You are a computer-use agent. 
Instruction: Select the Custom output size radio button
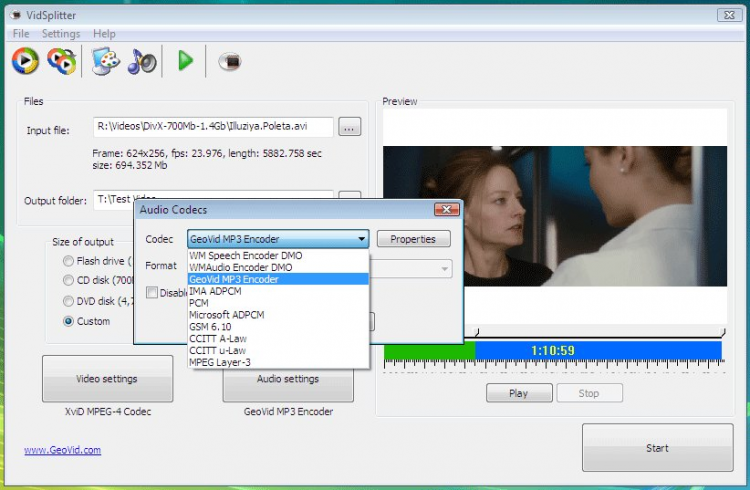click(68, 321)
